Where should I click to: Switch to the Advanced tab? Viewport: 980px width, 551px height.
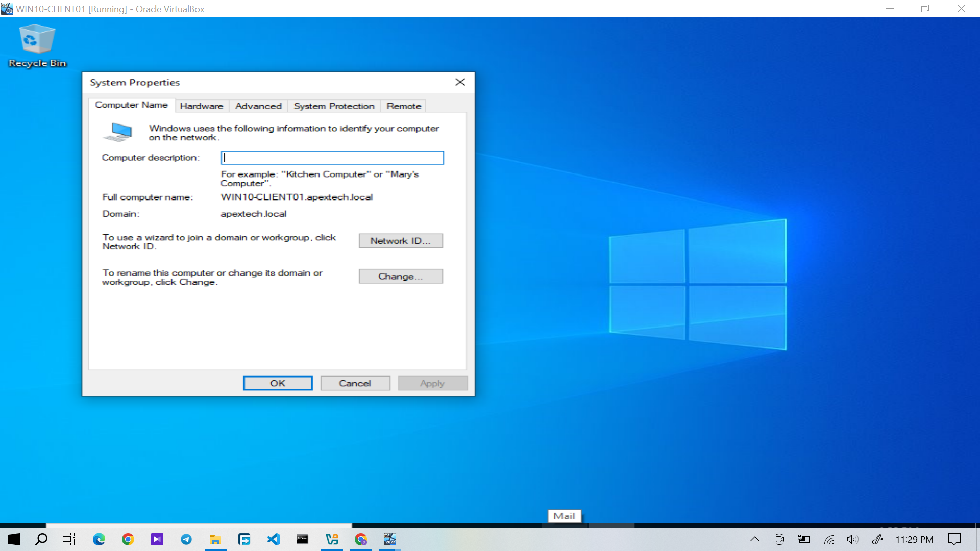(x=258, y=106)
